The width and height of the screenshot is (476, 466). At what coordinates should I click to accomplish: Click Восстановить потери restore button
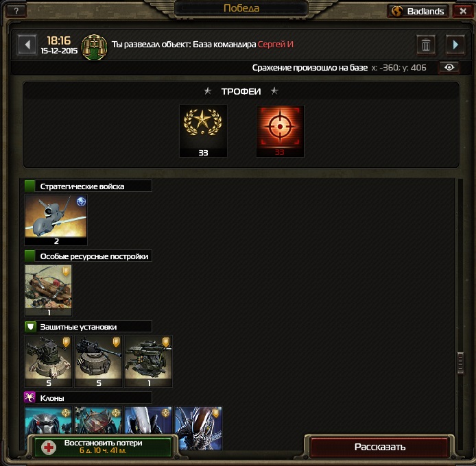(x=103, y=447)
